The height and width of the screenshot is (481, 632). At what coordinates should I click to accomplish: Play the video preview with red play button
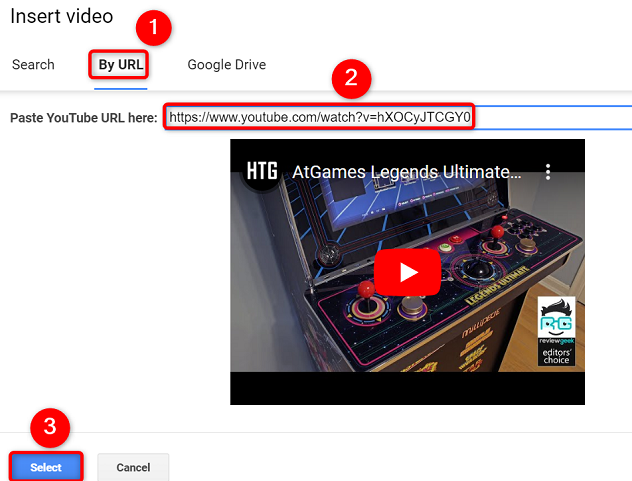(407, 272)
